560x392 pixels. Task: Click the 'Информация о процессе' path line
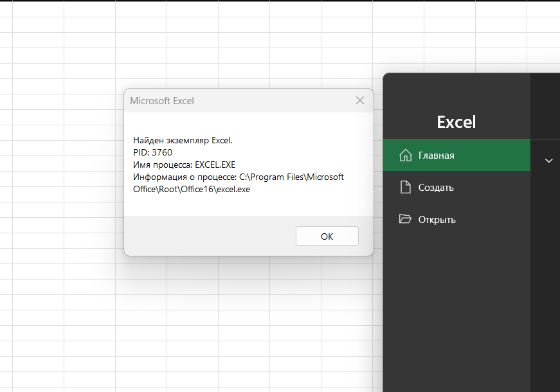click(x=239, y=183)
